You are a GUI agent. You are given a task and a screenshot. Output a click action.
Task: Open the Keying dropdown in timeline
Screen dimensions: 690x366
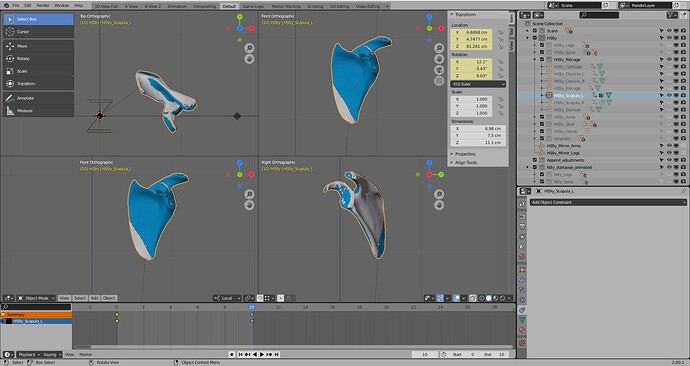[x=52, y=354]
